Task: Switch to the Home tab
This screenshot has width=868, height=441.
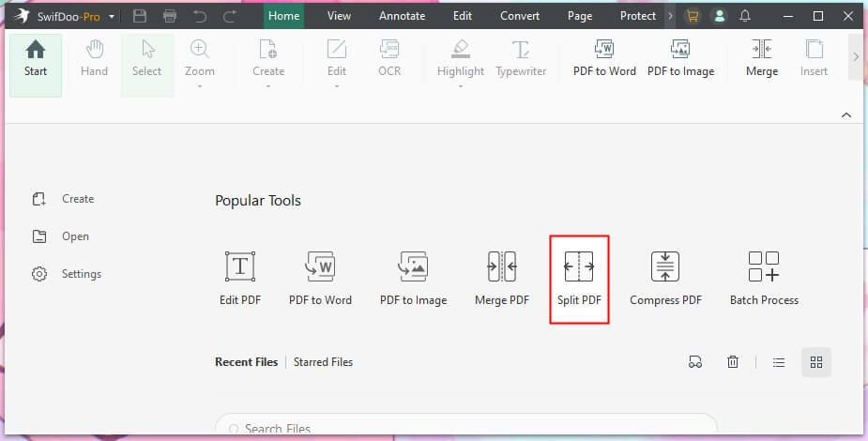Action: tap(284, 16)
